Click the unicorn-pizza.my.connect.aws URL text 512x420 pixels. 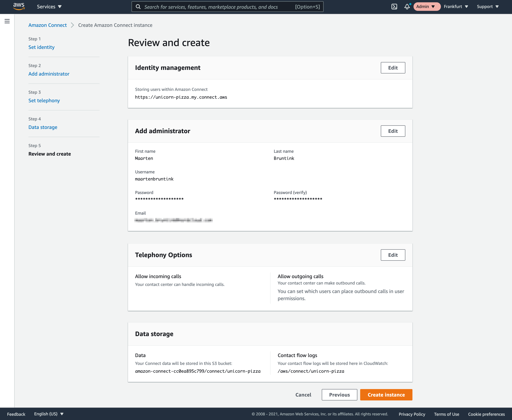tap(181, 97)
